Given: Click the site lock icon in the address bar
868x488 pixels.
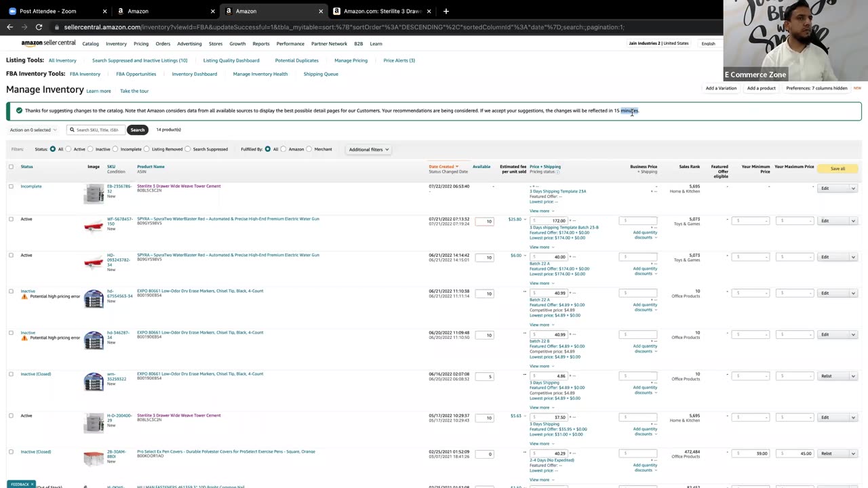Looking at the screenshot, I should pyautogui.click(x=58, y=27).
